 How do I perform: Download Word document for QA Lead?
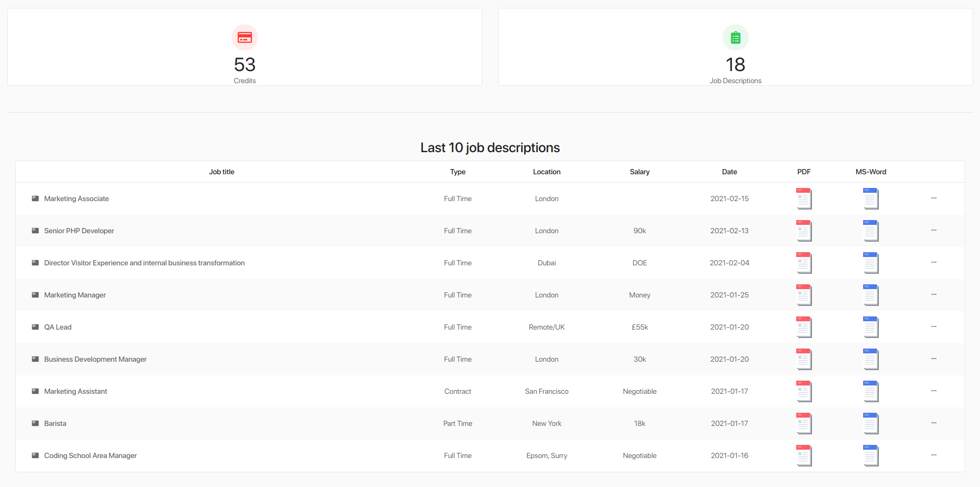(x=870, y=327)
